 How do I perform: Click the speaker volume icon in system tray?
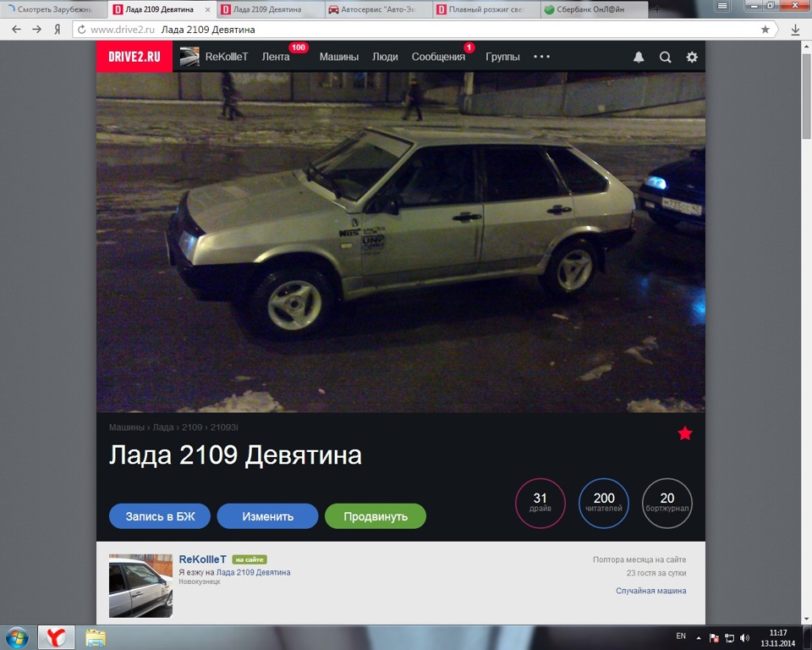pyautogui.click(x=743, y=636)
